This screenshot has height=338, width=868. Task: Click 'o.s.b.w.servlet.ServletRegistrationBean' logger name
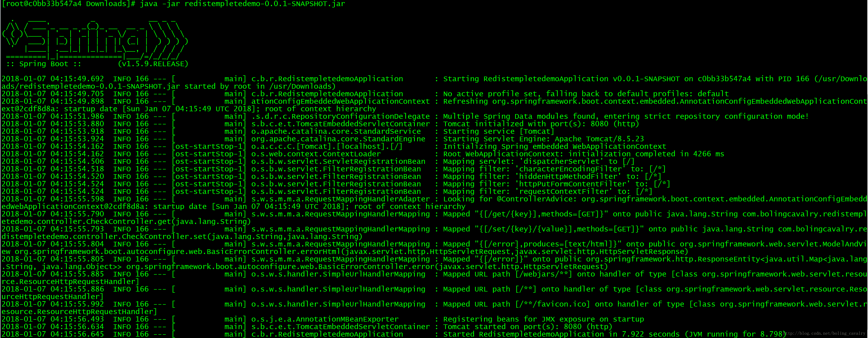point(338,161)
